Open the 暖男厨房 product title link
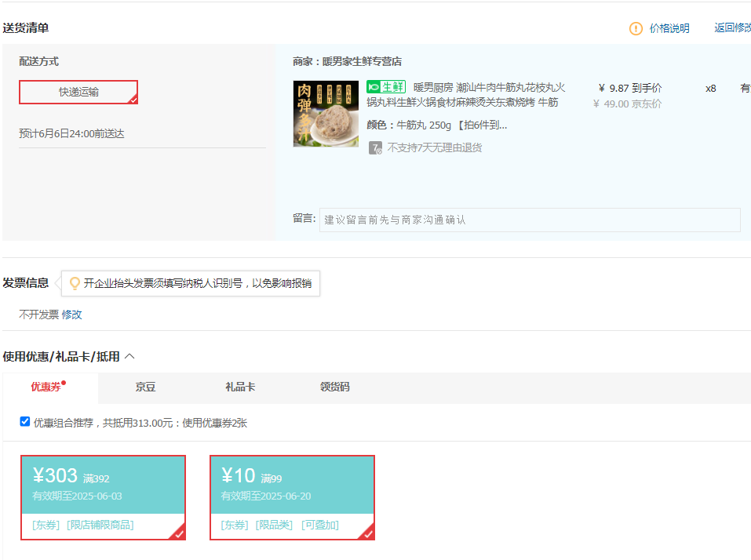This screenshot has height=560, width=751. pyautogui.click(x=465, y=94)
